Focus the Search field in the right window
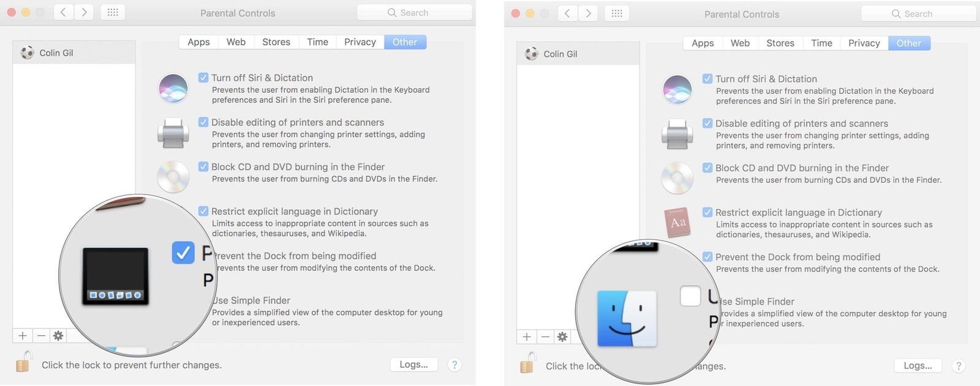 click(918, 13)
